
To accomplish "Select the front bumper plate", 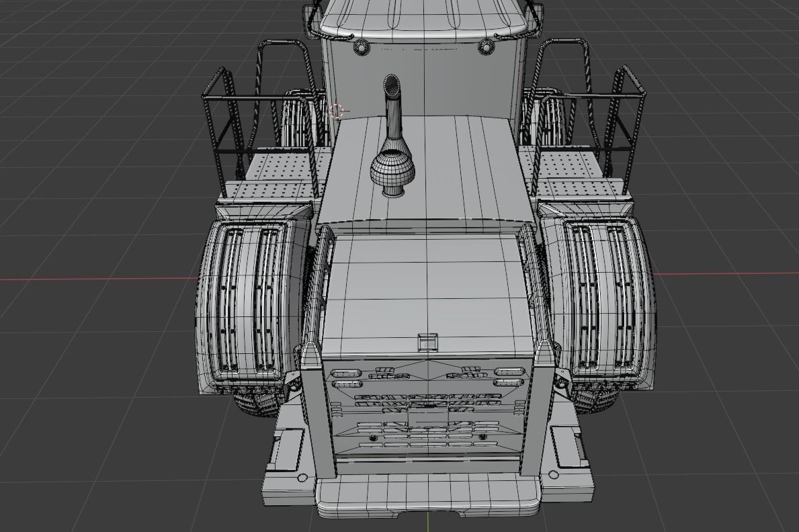I will pos(427,495).
